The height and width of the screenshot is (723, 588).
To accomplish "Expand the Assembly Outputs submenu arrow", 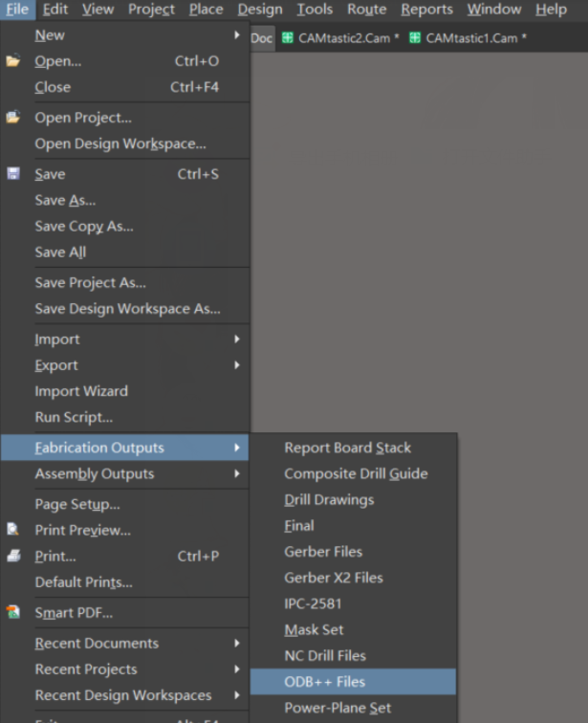I will pyautogui.click(x=237, y=473).
